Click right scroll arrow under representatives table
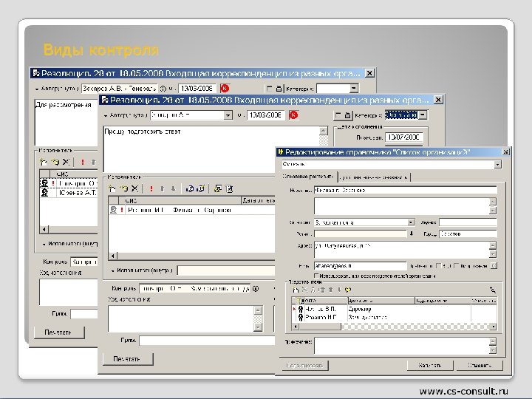The height and width of the screenshot is (399, 532). point(494,327)
